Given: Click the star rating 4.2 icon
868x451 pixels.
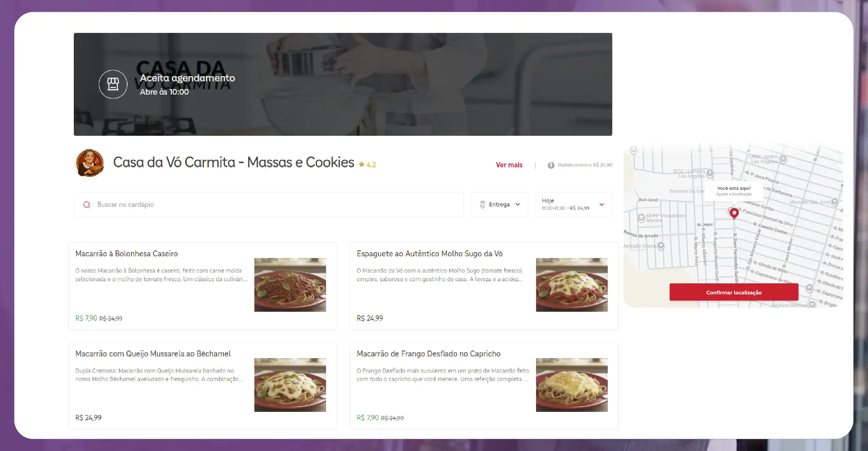Looking at the screenshot, I should [361, 165].
